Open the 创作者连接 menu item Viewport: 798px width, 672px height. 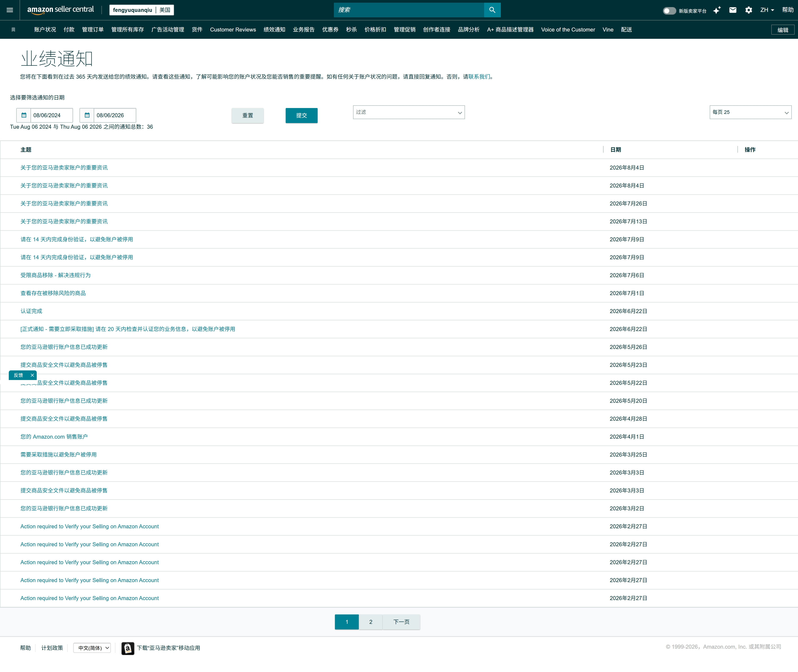(x=436, y=30)
